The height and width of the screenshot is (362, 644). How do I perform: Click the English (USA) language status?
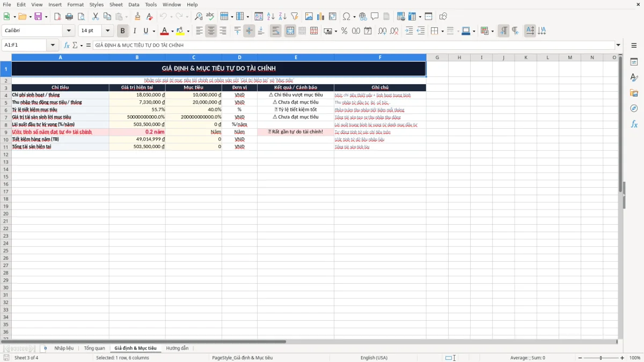tap(374, 358)
